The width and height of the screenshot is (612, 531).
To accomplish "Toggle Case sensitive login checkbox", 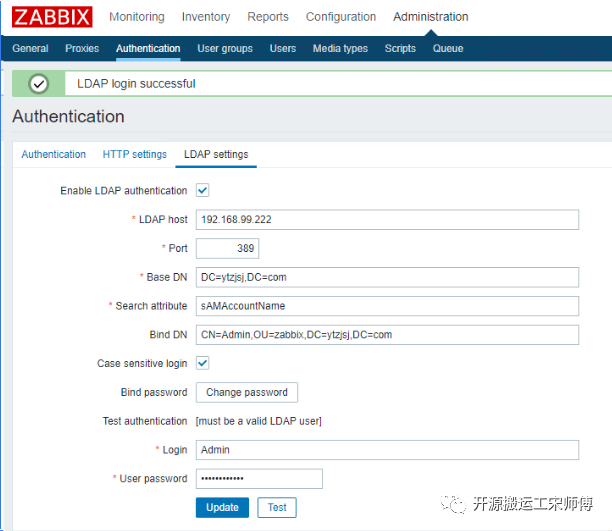I will pos(203,363).
